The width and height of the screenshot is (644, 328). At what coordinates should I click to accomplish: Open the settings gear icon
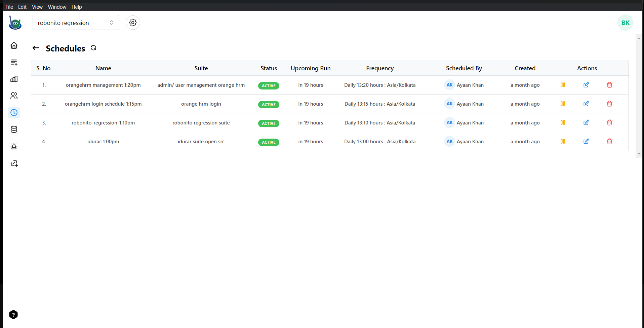click(133, 23)
